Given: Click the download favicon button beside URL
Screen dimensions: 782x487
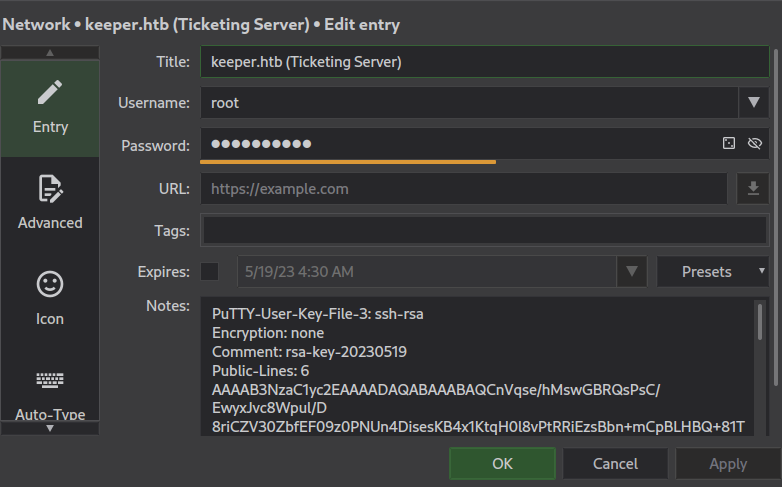Looking at the screenshot, I should pyautogui.click(x=753, y=188).
